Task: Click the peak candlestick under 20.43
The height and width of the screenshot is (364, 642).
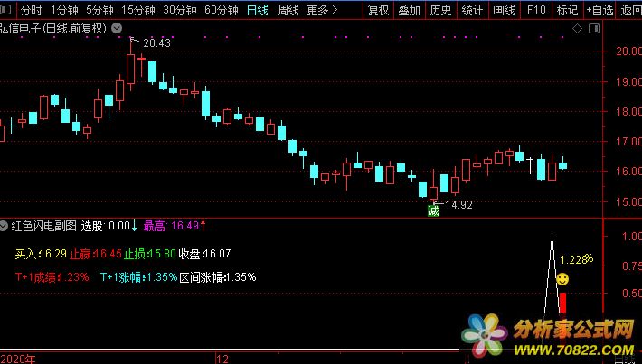Action: pyautogui.click(x=130, y=68)
